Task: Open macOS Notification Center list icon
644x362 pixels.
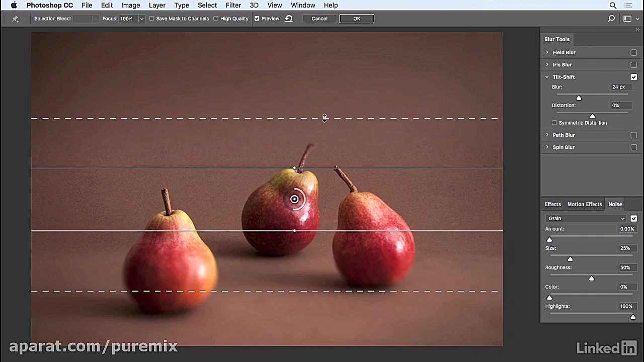Action: pos(628,5)
